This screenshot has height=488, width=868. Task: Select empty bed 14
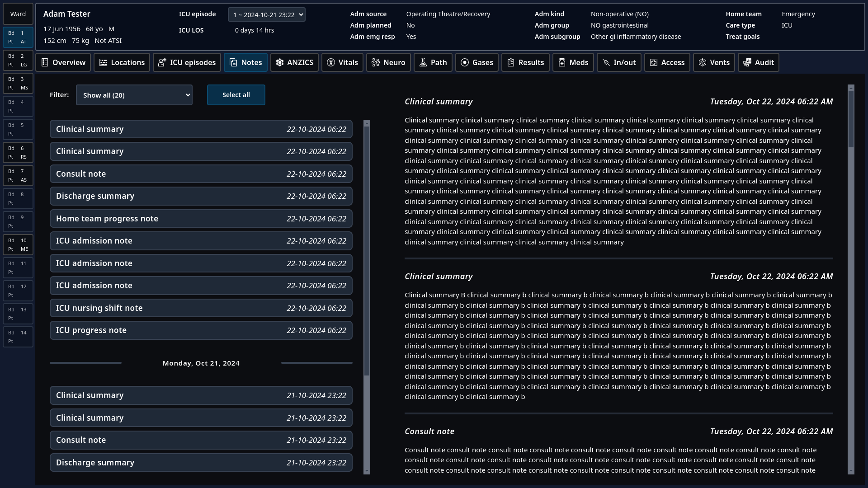point(18,337)
